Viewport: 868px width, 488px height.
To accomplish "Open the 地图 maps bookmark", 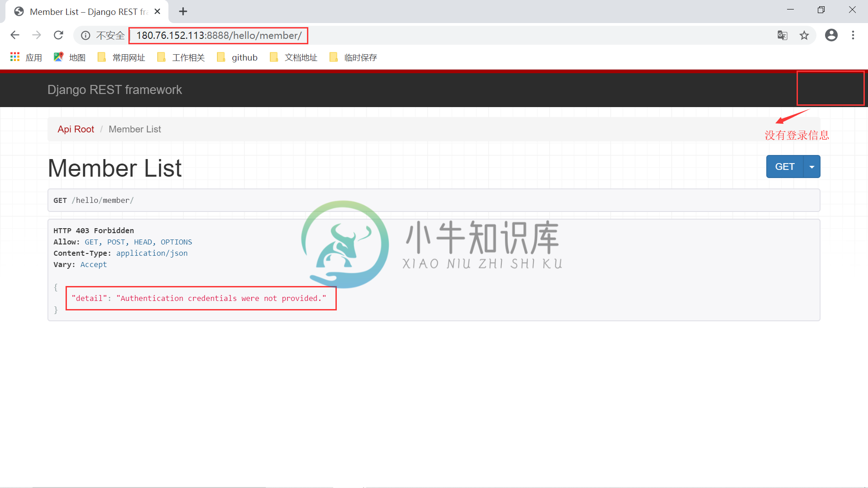I will coord(70,57).
